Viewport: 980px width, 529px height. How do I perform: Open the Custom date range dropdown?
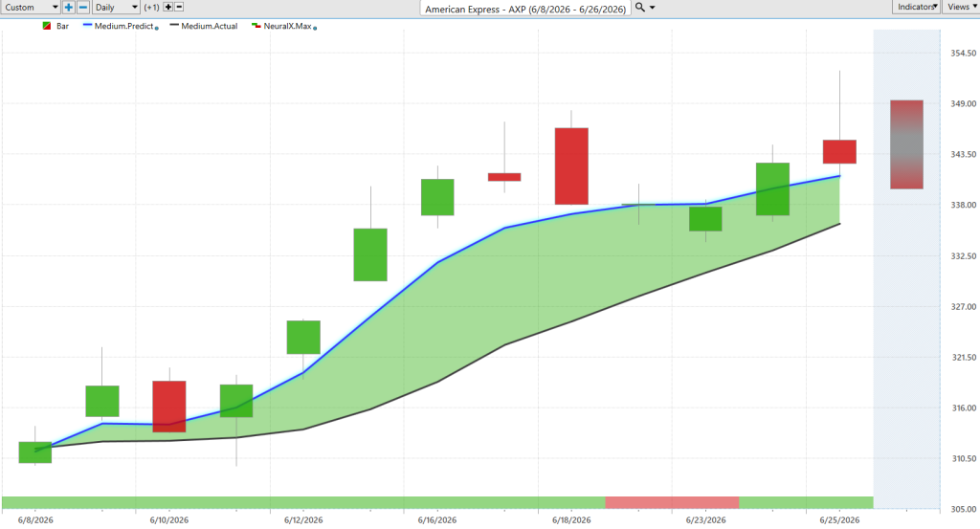click(x=30, y=8)
